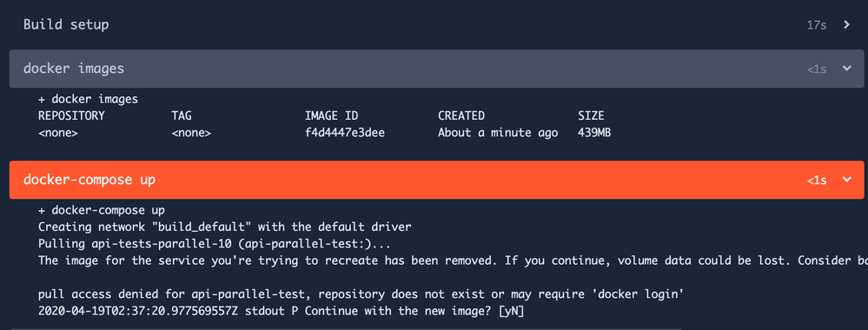Image resolution: width=868 pixels, height=330 pixels.
Task: Select the <none> value under REPOSITORY
Action: [58, 133]
